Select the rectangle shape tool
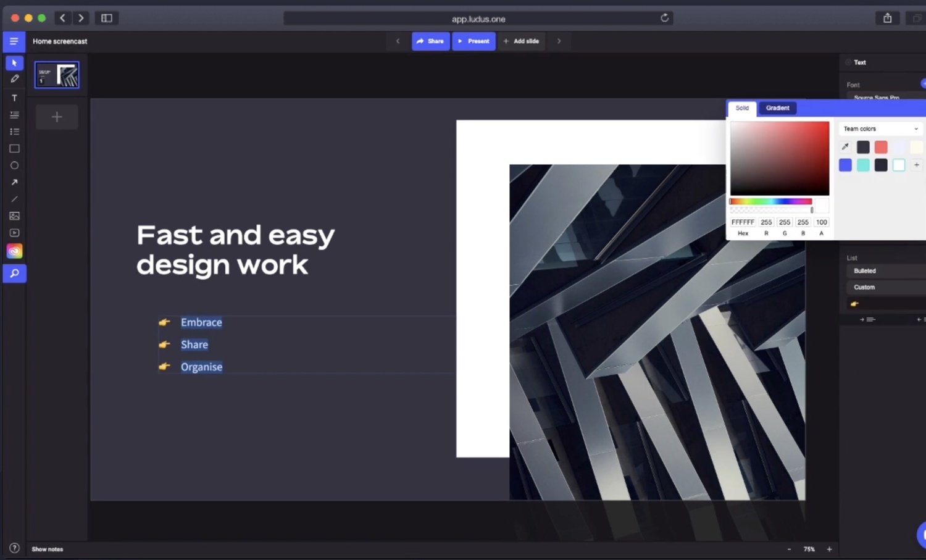 point(14,148)
